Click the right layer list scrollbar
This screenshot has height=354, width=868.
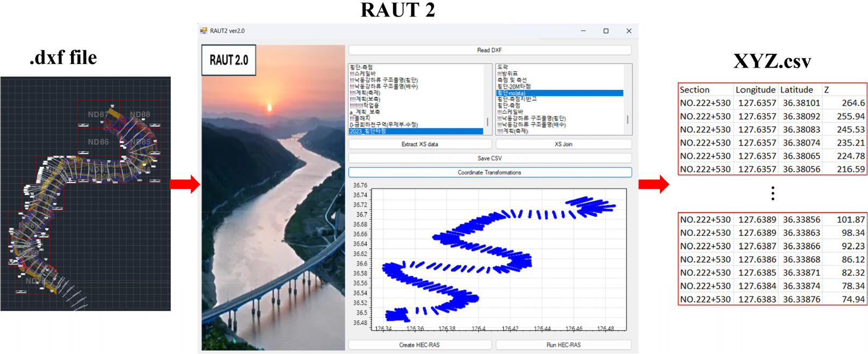click(x=627, y=119)
